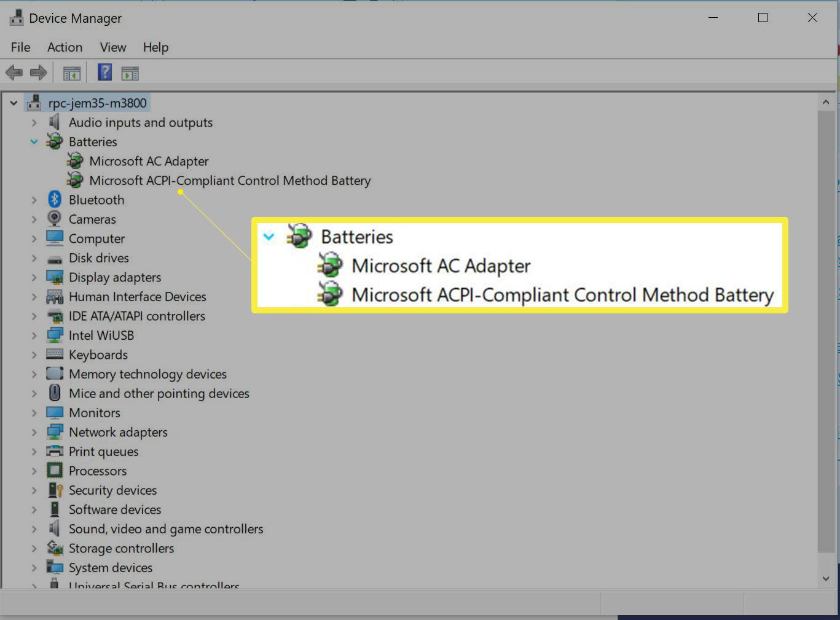Select the rpc-jem35-m3800 computer name

[x=98, y=103]
